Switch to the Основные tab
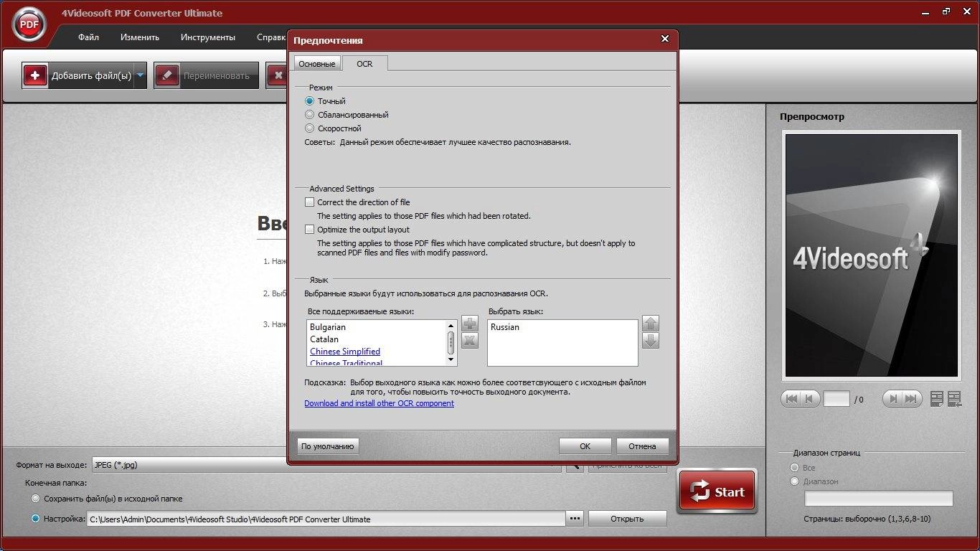Viewport: 980px width, 551px height. 317,64
